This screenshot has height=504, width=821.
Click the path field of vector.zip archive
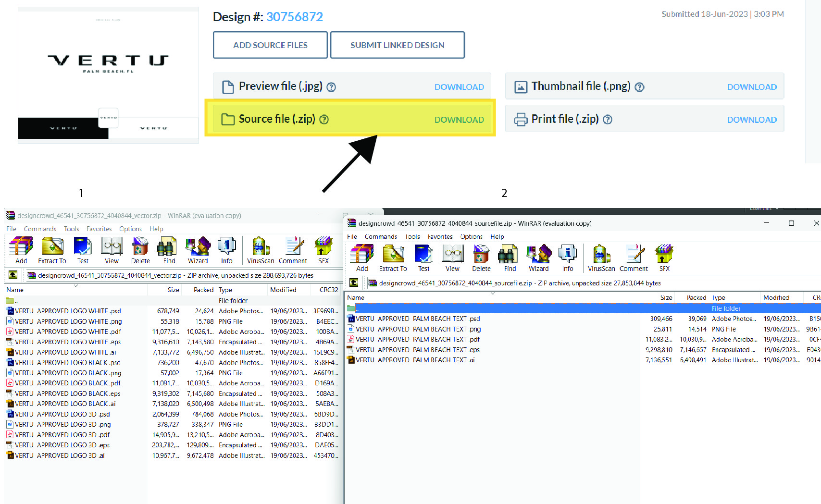184,275
